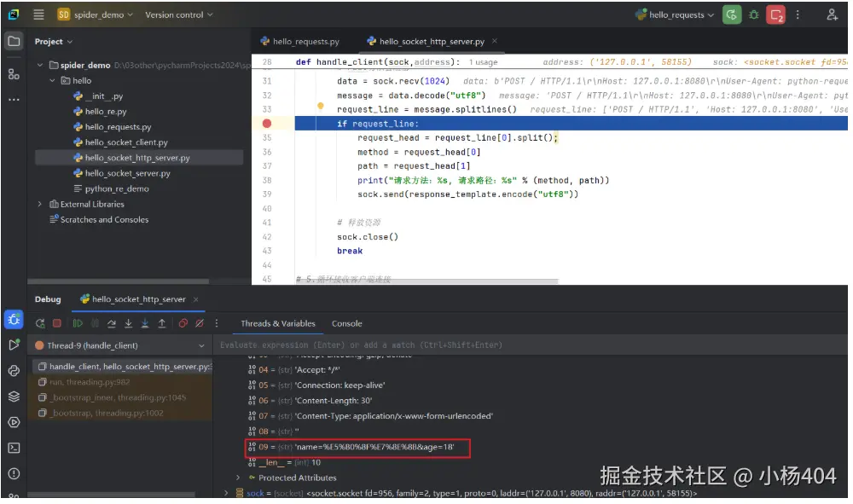Open the Project view dropdown
The image size is (853, 504).
[53, 41]
